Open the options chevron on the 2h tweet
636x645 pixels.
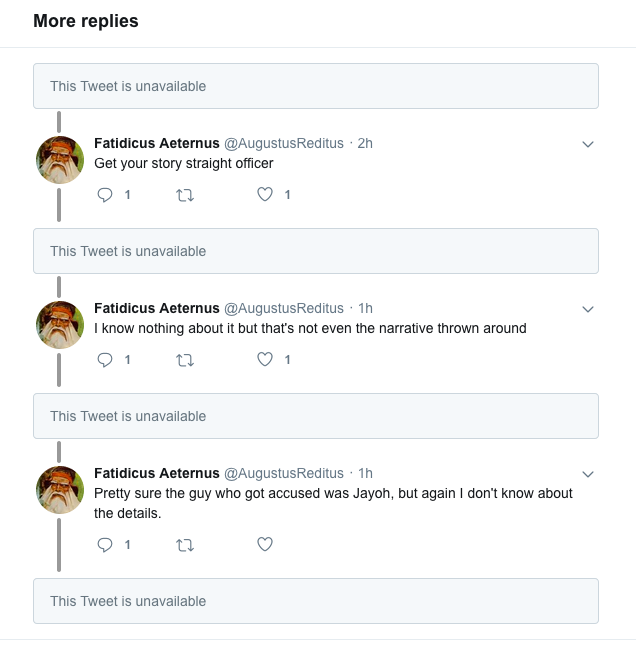point(588,144)
